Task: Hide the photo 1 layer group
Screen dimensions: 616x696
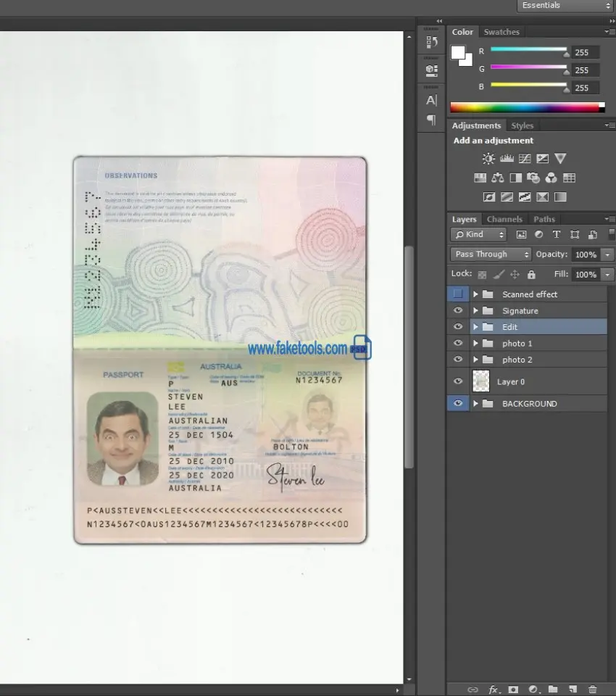Action: pos(457,344)
